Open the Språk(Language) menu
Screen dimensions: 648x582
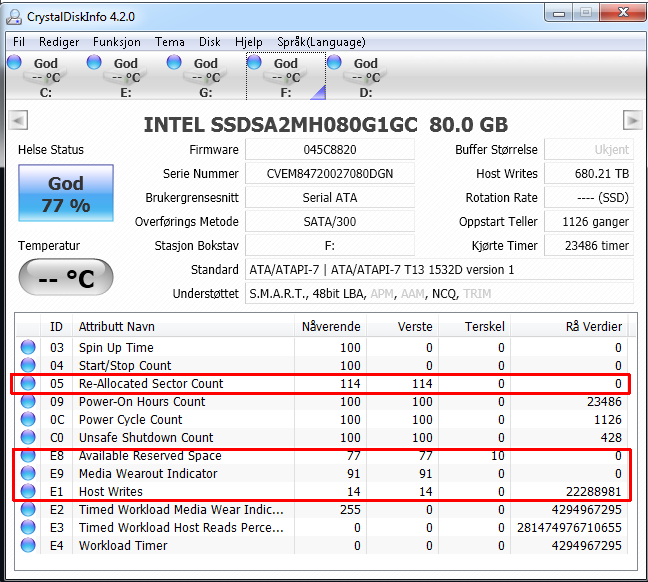321,42
